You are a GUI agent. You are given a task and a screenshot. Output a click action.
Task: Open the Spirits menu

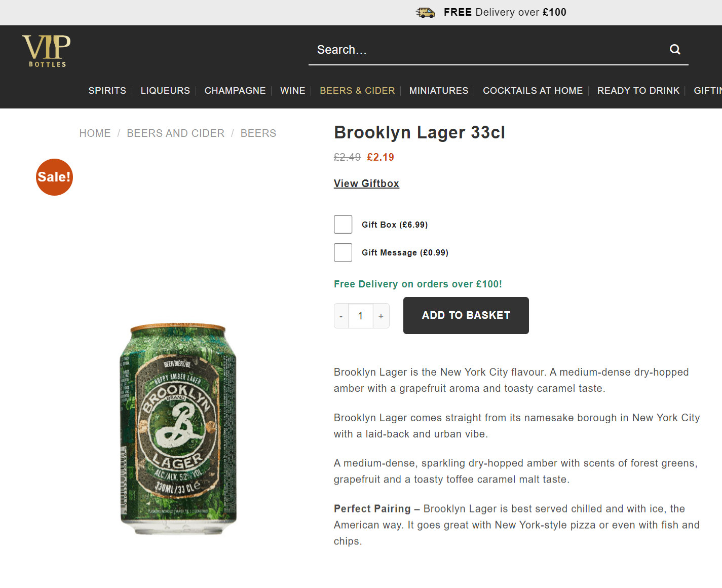[x=107, y=91]
